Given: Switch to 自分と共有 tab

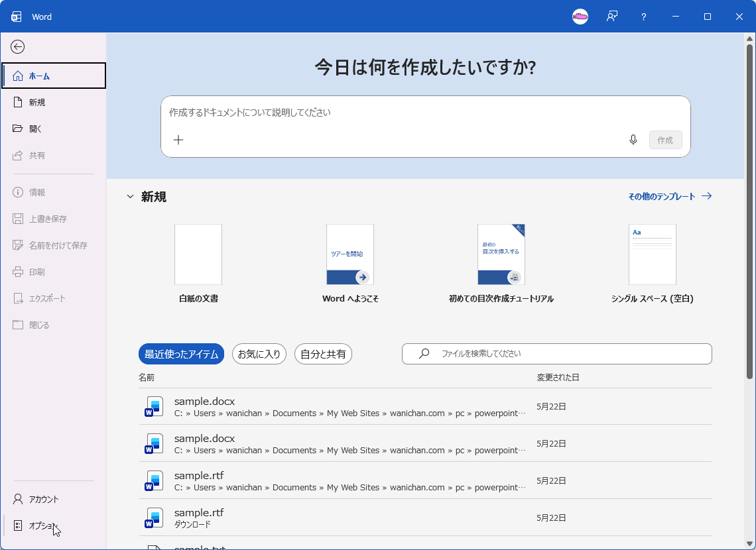Looking at the screenshot, I should pyautogui.click(x=323, y=354).
